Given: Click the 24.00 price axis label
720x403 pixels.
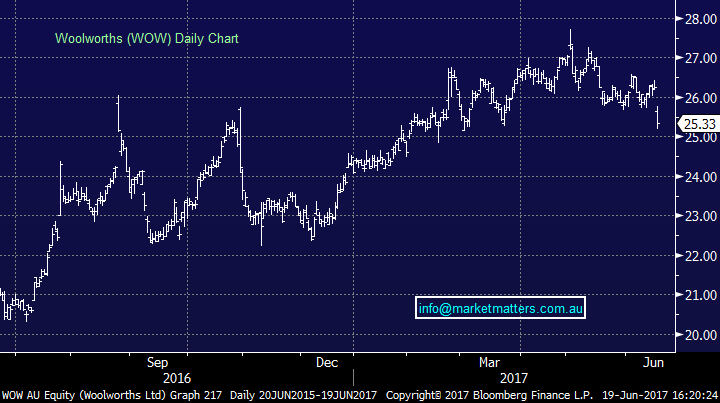Looking at the screenshot, I should 701,177.
